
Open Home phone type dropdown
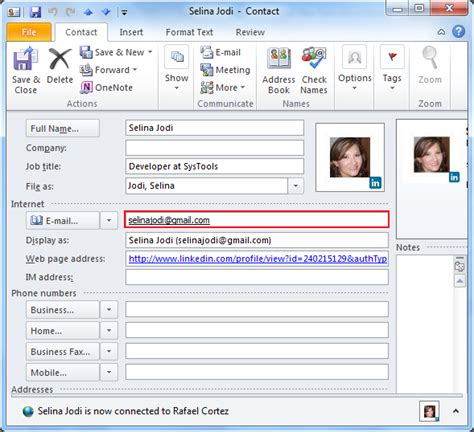click(x=109, y=330)
